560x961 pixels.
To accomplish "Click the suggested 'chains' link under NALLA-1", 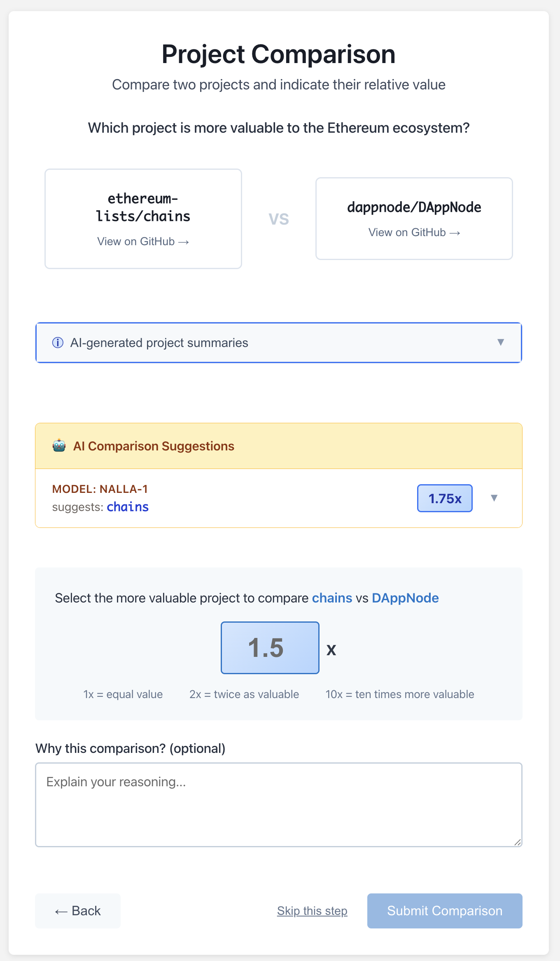I will pyautogui.click(x=128, y=507).
